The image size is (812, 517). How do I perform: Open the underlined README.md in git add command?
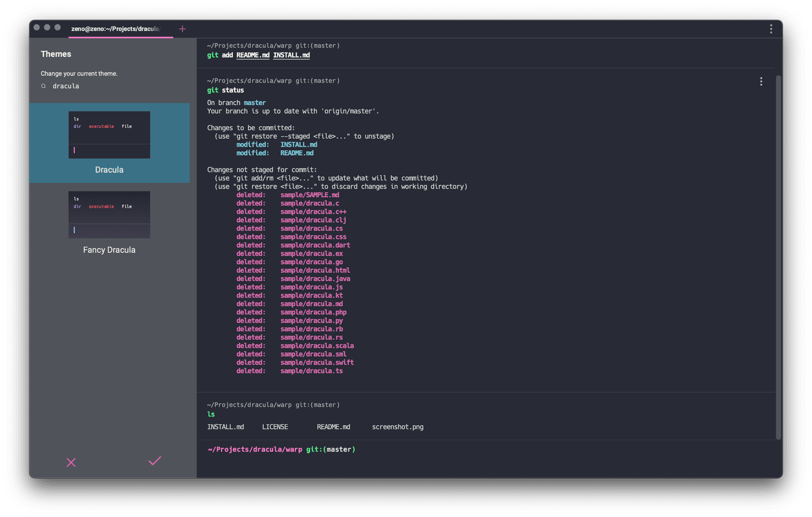pos(253,55)
